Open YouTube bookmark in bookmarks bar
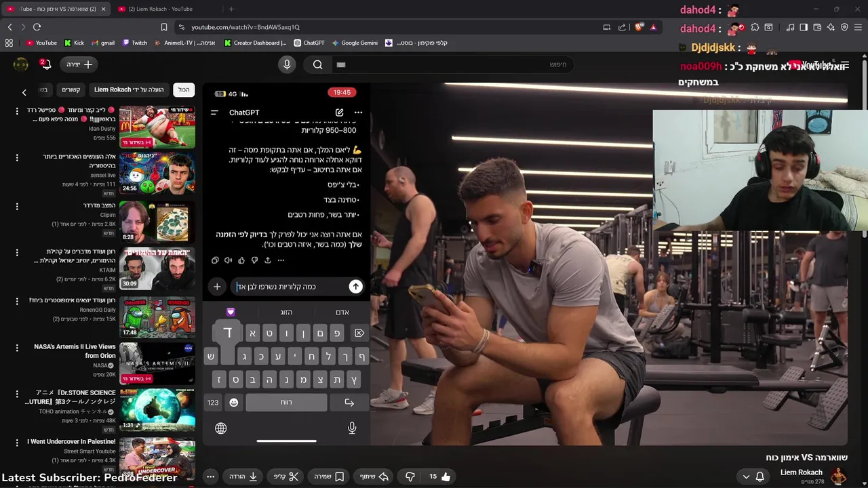Screen dimensions: 868x488 [x=41, y=43]
